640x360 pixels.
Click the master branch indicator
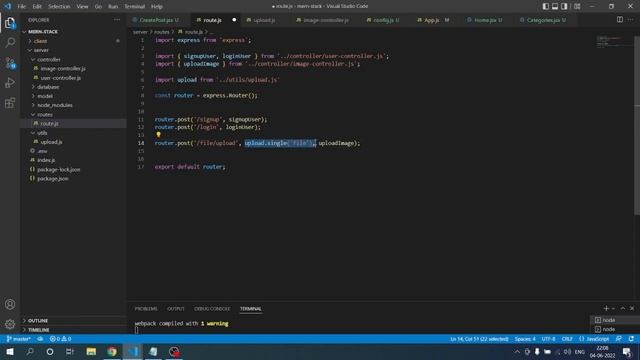(x=18, y=339)
